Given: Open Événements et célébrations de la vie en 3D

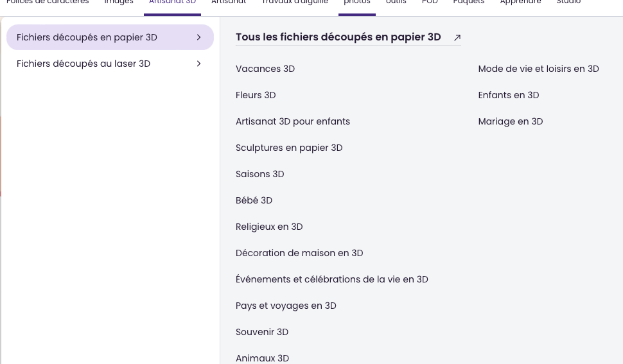Looking at the screenshot, I should (x=331, y=279).
